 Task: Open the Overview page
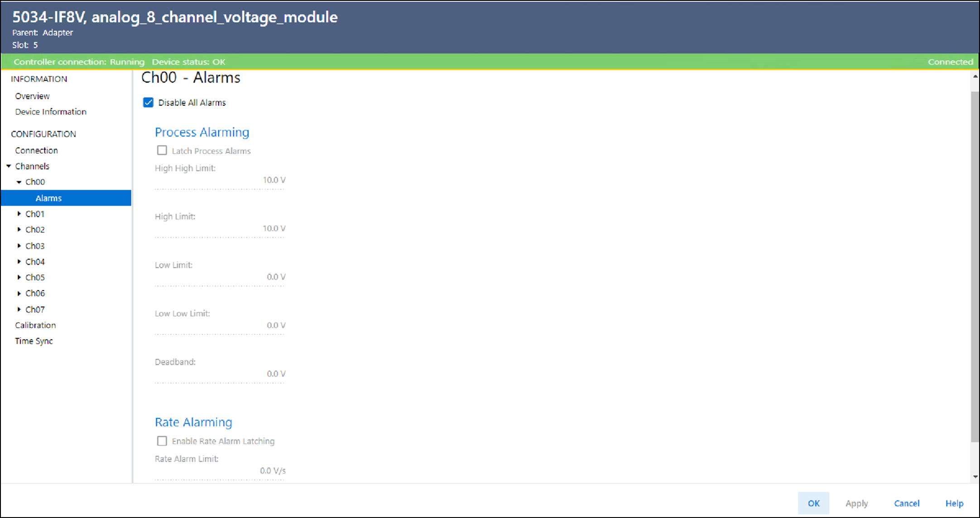point(32,96)
